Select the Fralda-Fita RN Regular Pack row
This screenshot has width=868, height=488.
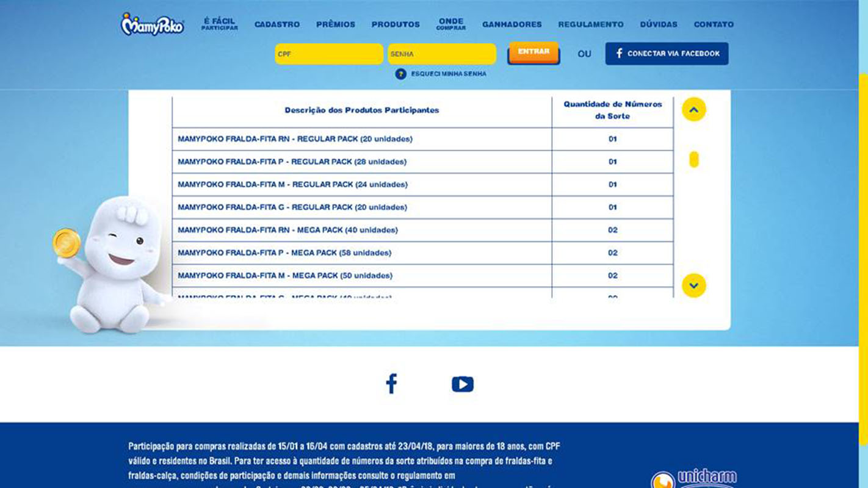point(423,139)
